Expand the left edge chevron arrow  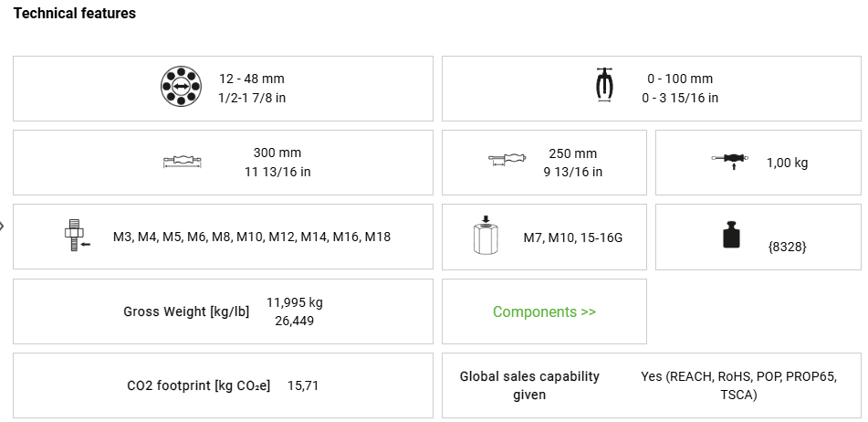[3, 226]
